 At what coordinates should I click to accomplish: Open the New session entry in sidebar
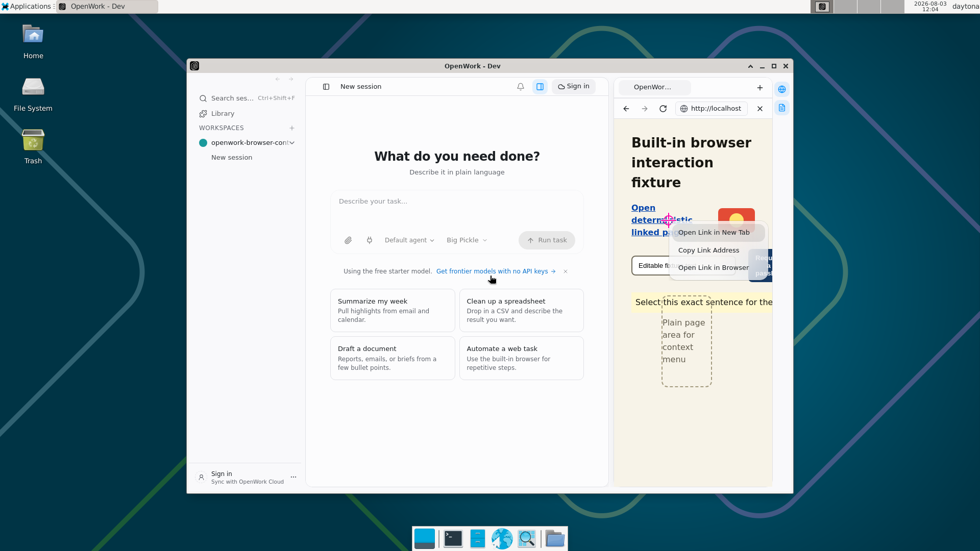(x=232, y=158)
